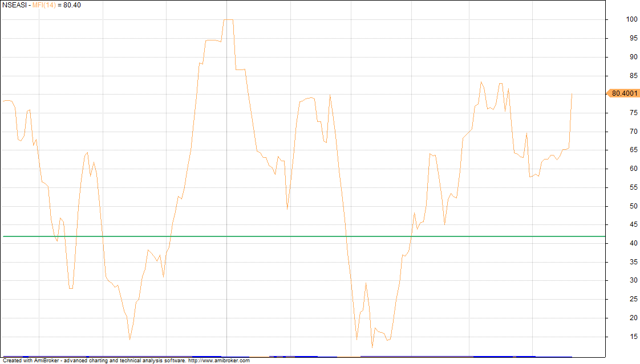Click the 40 axis label
Image resolution: width=640 pixels, height=364 pixels.
point(634,243)
